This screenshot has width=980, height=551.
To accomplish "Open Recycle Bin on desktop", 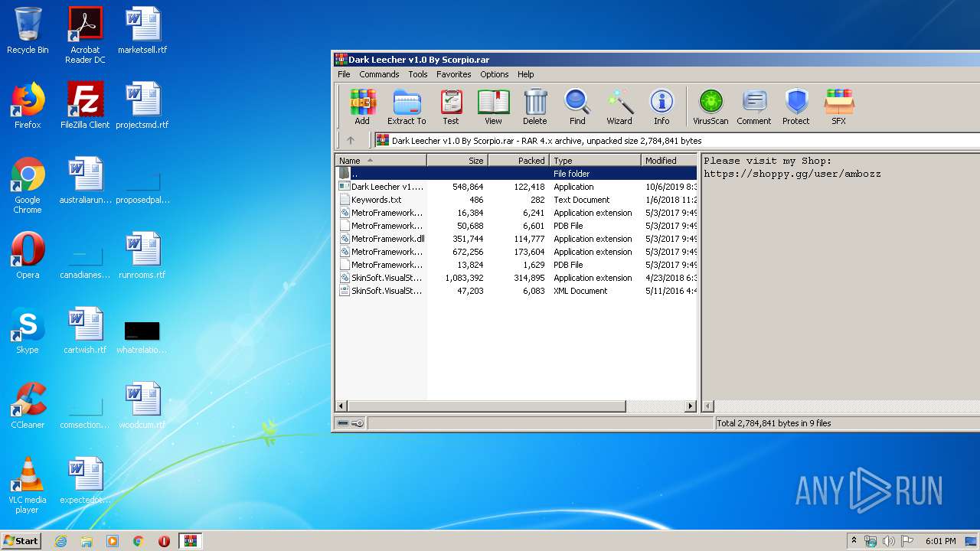I will coord(28,31).
